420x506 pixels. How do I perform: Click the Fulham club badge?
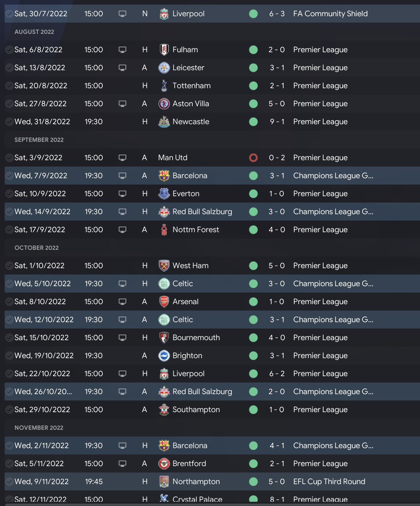[x=164, y=50]
